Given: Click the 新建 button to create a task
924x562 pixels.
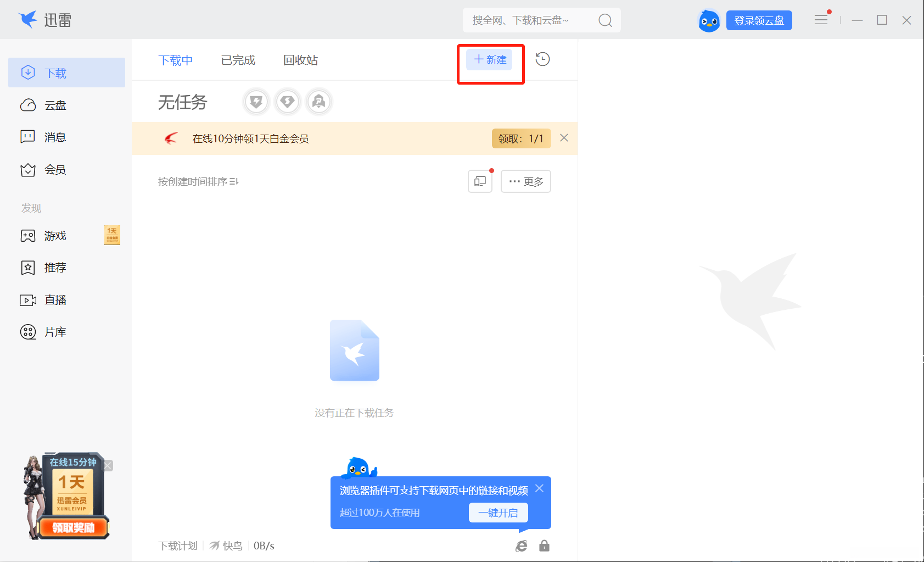Looking at the screenshot, I should 490,59.
